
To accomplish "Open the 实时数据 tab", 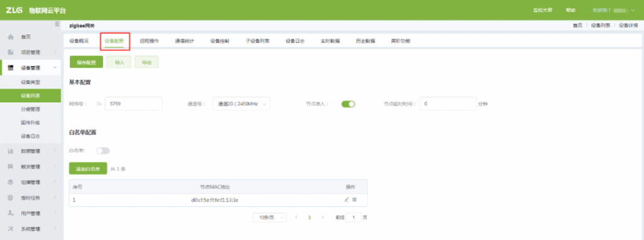I will 330,41.
